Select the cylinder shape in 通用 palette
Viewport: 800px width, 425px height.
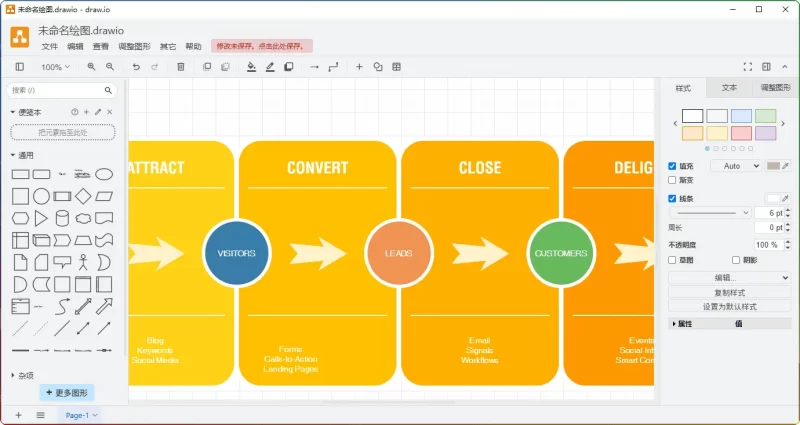[x=62, y=218]
